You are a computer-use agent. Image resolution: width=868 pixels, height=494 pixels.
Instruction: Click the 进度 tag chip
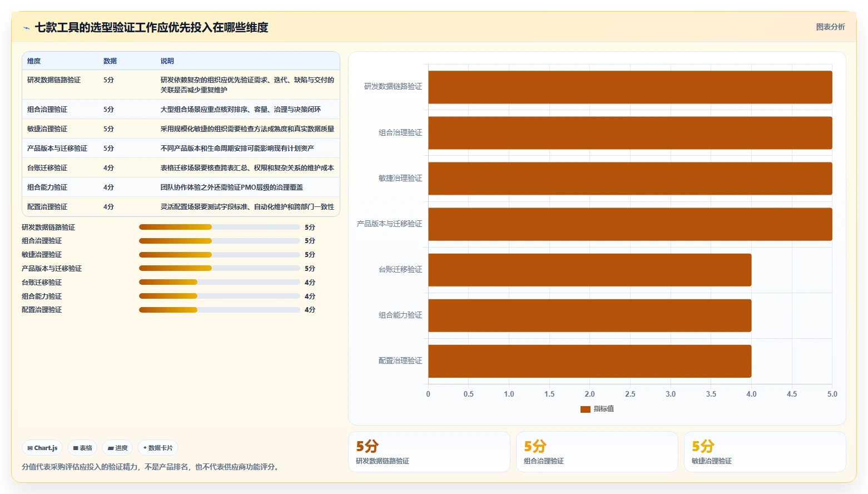tap(117, 448)
